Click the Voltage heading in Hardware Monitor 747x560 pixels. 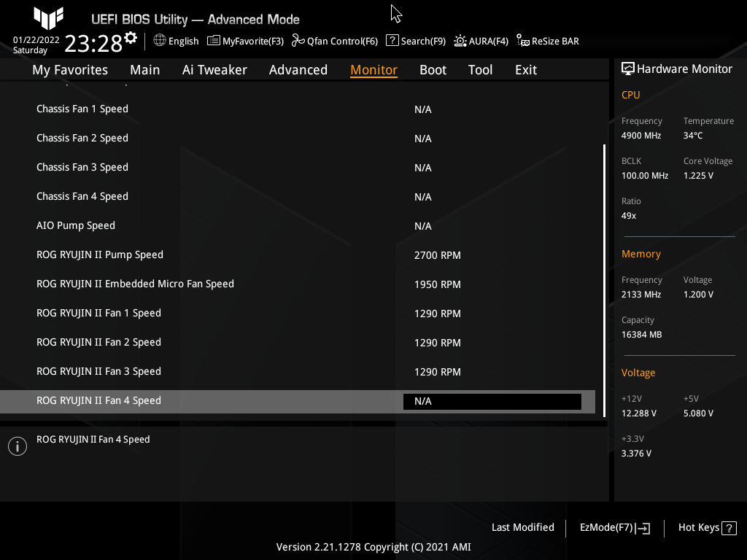(x=638, y=373)
